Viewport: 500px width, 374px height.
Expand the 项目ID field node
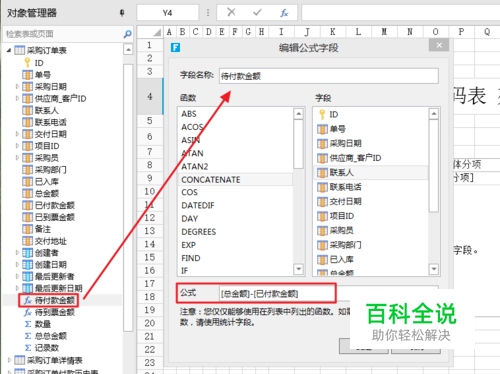17,146
